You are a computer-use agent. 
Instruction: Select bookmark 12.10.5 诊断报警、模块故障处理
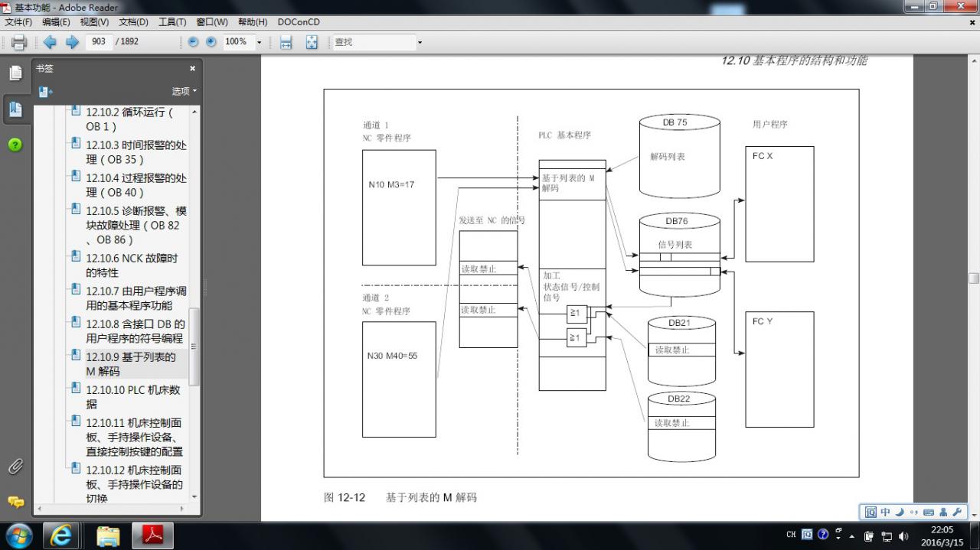[136, 225]
